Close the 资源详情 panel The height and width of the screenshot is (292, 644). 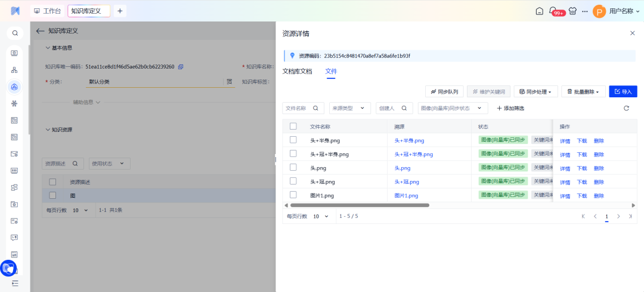point(633,33)
